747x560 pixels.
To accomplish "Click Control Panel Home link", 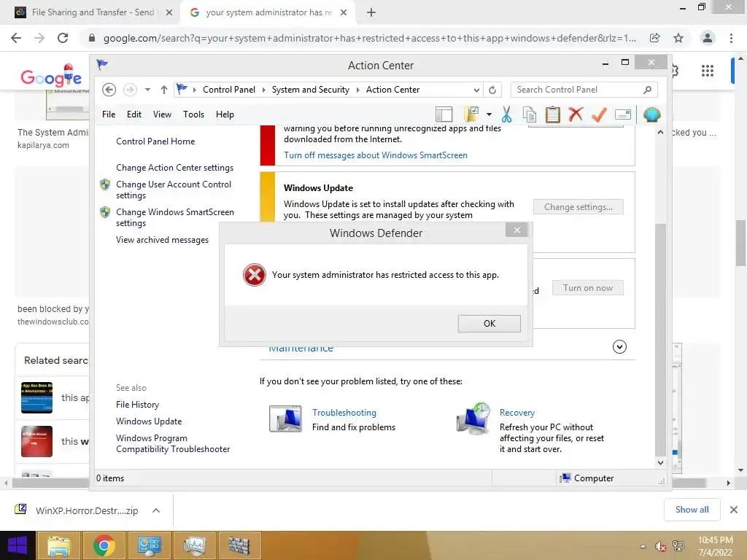I will [x=155, y=141].
